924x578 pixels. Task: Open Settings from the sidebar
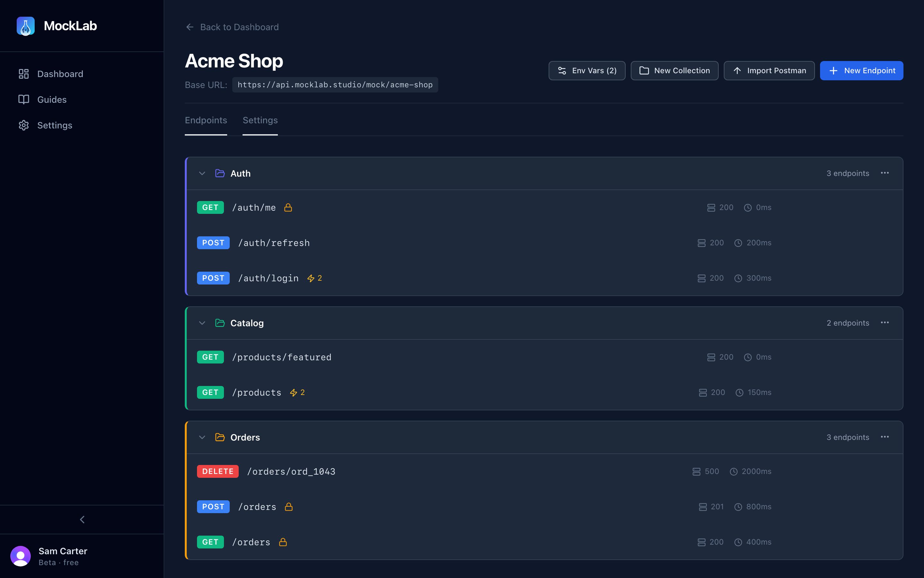click(82, 125)
